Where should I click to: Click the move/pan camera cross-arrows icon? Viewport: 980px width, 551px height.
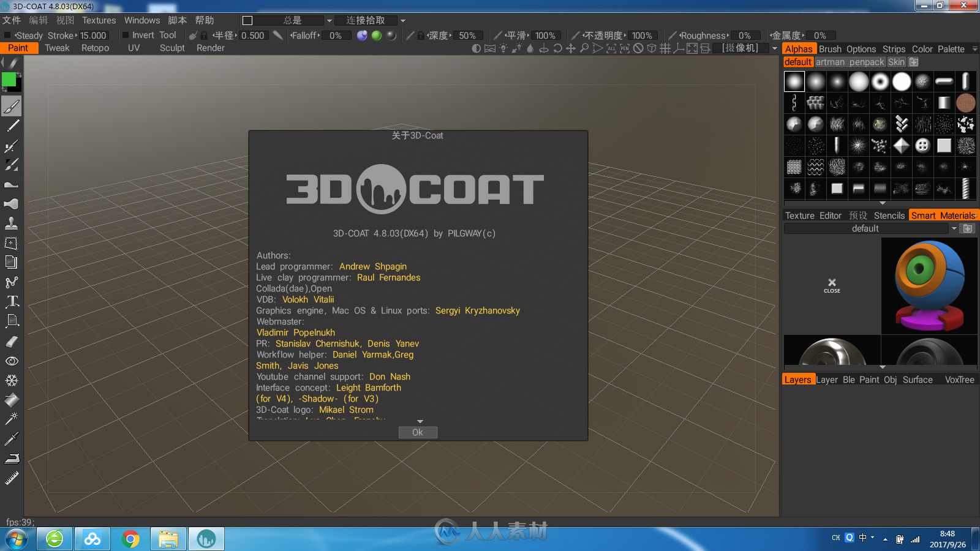click(571, 48)
